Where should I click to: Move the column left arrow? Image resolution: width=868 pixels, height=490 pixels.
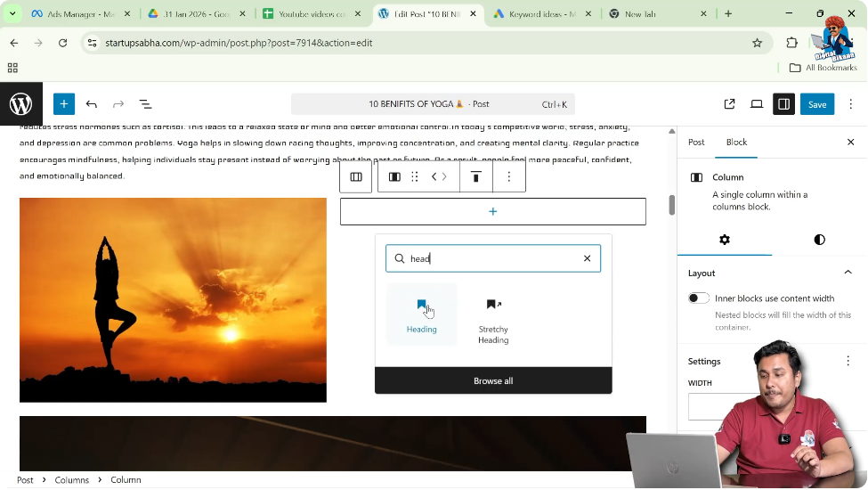tap(434, 176)
